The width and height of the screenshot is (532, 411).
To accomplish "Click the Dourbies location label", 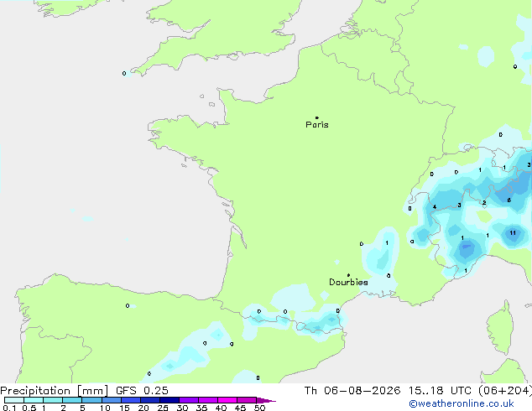I will (x=348, y=282).
